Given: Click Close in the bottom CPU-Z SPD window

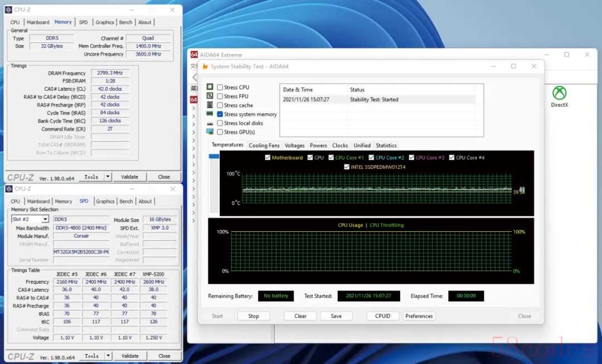Looking at the screenshot, I should tap(164, 356).
